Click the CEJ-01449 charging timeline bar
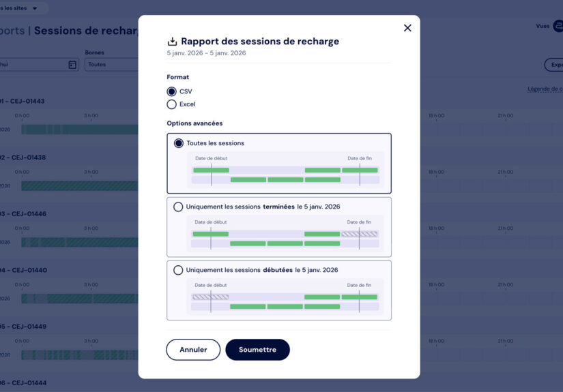This screenshot has width=563, height=392. [x=80, y=355]
